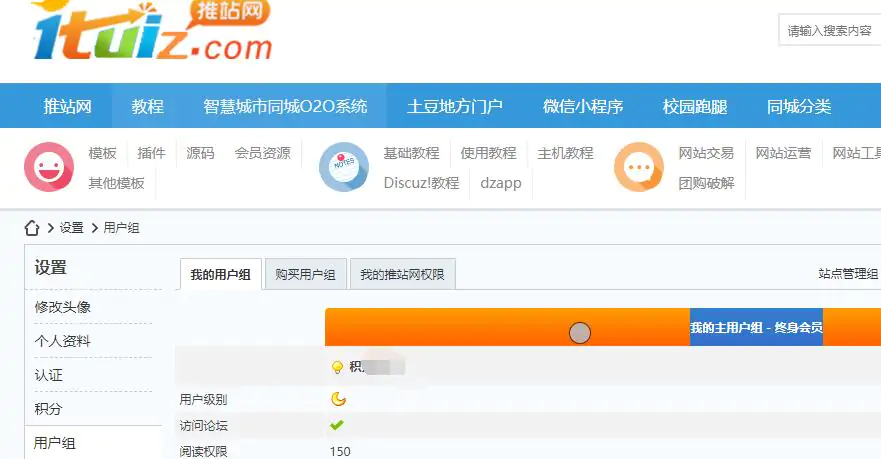The height and width of the screenshot is (459, 881).
Task: Click the 用户级别 row label
Action: click(203, 399)
